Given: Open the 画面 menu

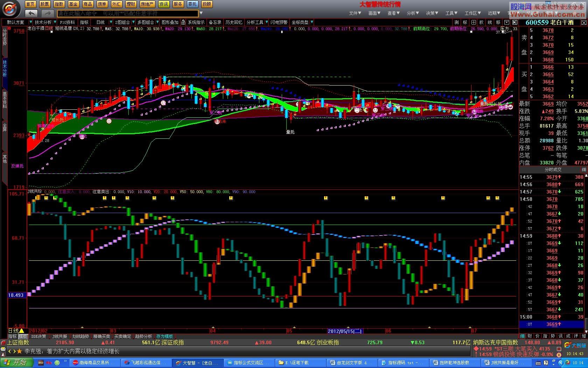Looking at the screenshot, I should pos(374,13).
